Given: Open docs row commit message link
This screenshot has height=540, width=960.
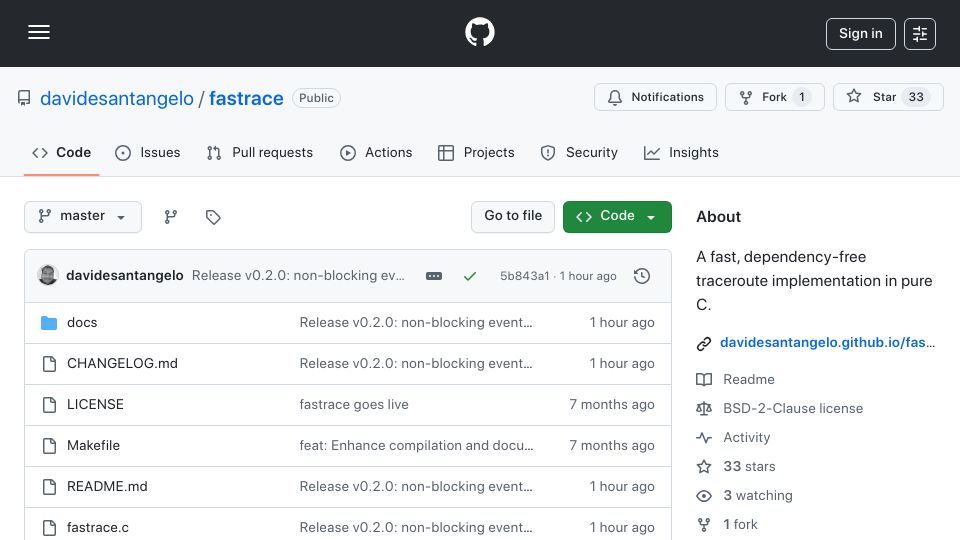Looking at the screenshot, I should pos(416,323).
